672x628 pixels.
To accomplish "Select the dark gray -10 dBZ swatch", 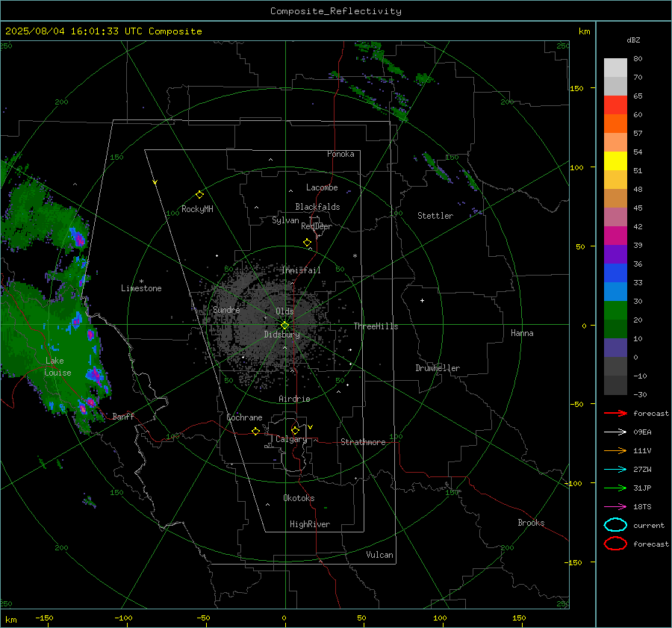I will point(615,385).
